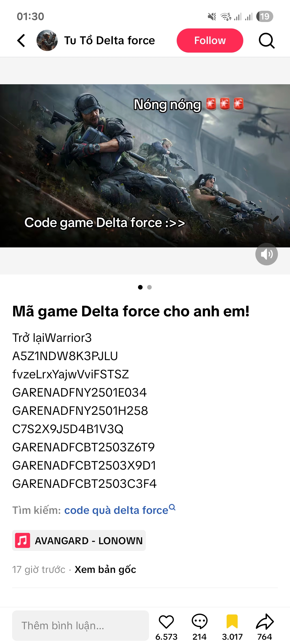Viewport: 290px width, 644px height.
Task: Open Tu Tồ Delta force profile avatar
Action: pyautogui.click(x=47, y=41)
